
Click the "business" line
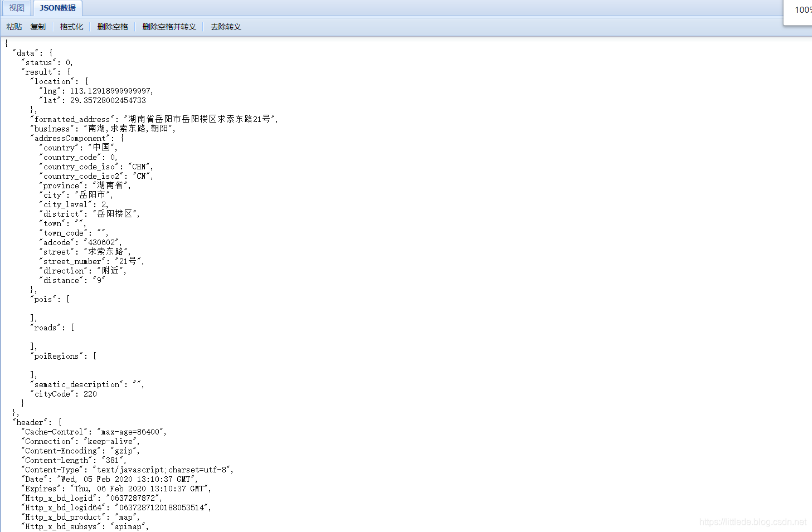click(103, 129)
